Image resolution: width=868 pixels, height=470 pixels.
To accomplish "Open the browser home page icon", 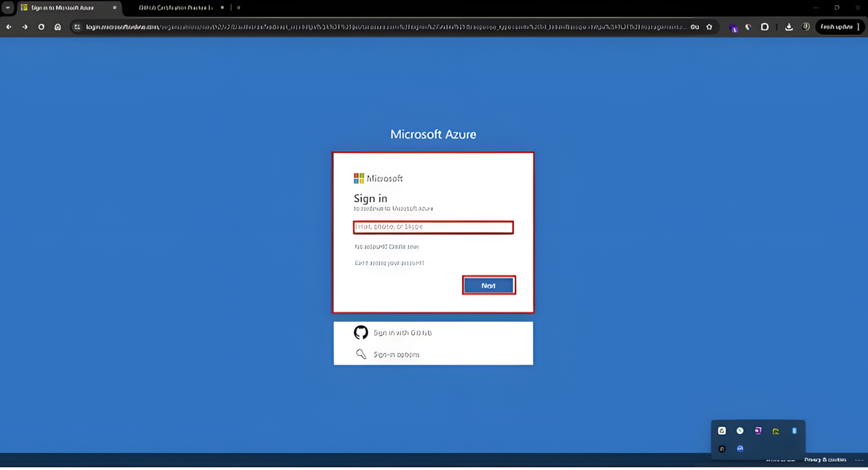I will pyautogui.click(x=57, y=27).
